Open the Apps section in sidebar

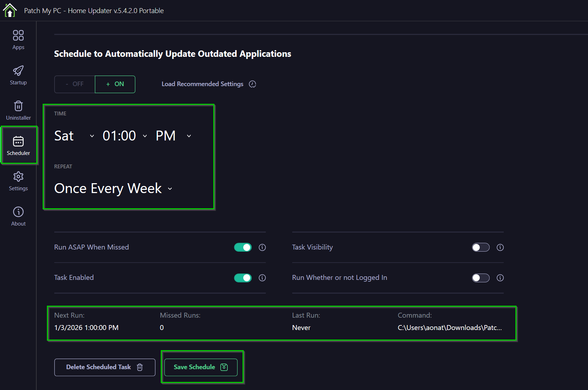coord(18,40)
